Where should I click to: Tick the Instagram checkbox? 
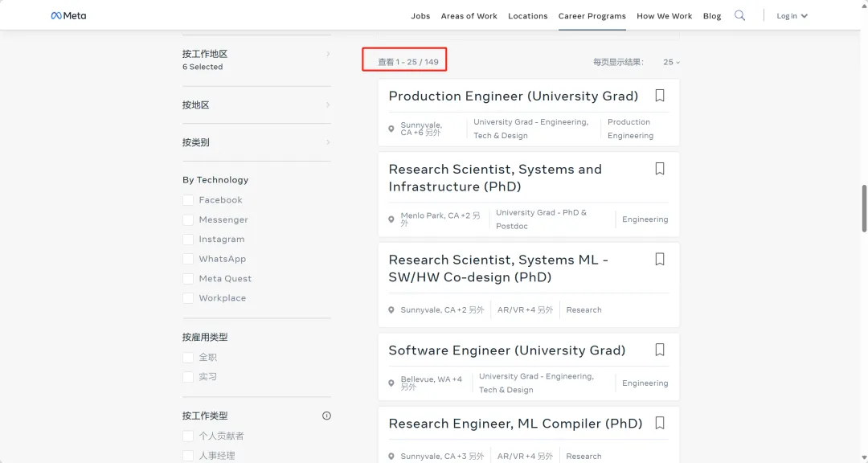pyautogui.click(x=188, y=240)
